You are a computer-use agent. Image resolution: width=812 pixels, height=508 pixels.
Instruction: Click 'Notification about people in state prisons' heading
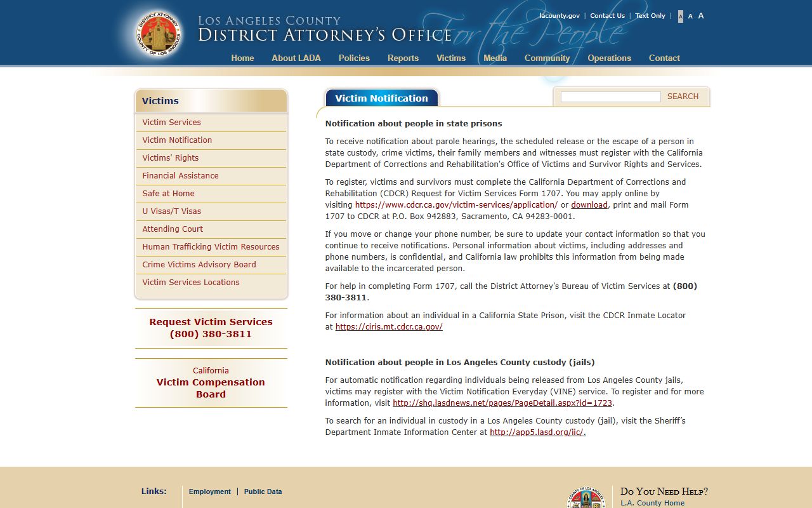[414, 124]
